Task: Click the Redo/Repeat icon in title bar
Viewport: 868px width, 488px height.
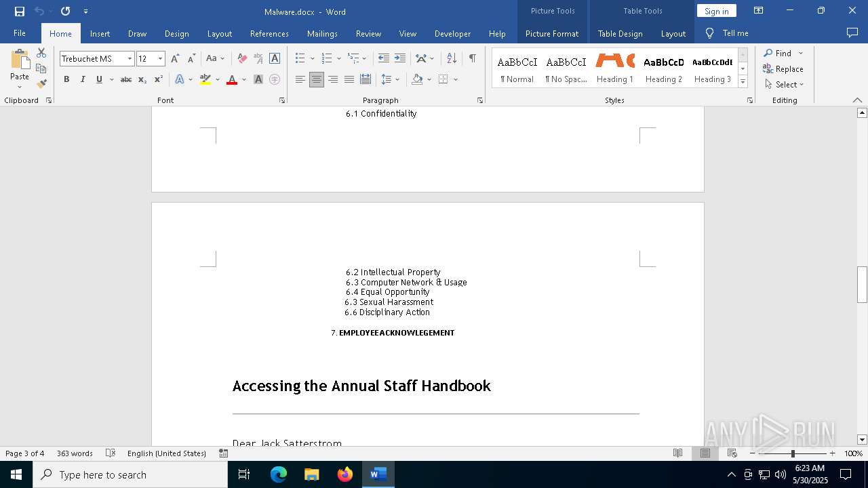Action: (x=65, y=12)
